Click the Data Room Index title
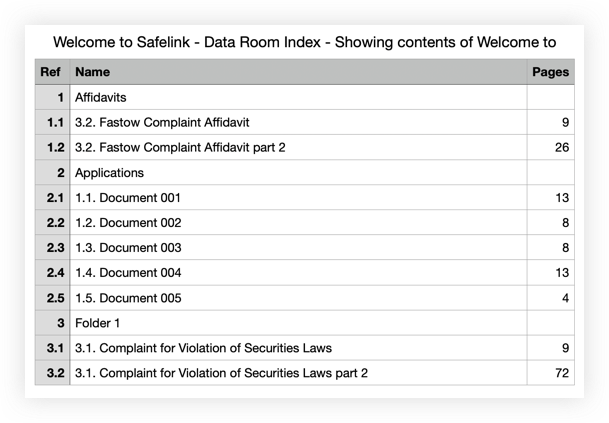This screenshot has height=423, width=609. pos(304,42)
